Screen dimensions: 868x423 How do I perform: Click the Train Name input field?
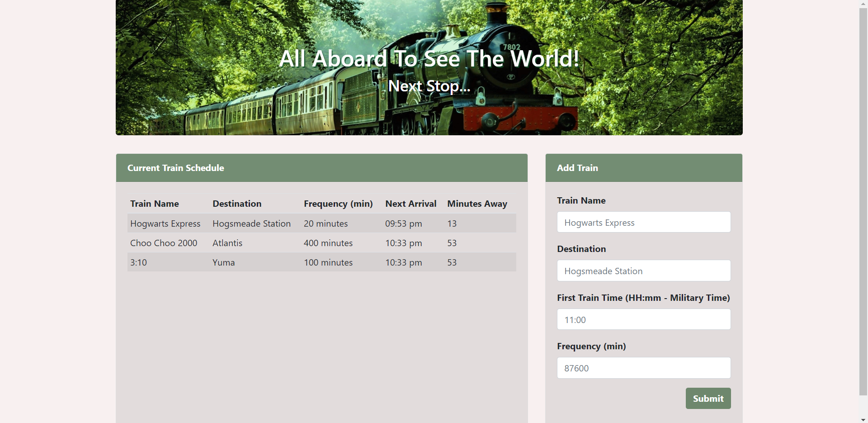(643, 222)
